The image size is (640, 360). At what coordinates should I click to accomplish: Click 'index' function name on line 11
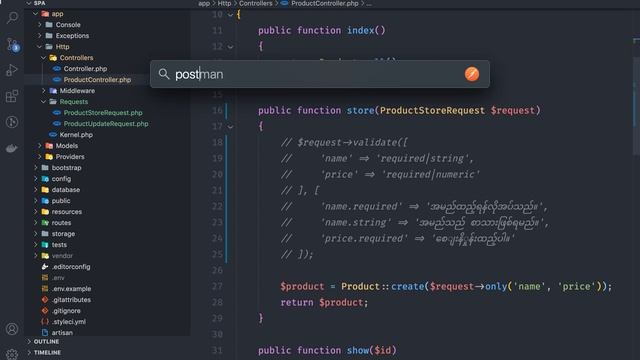(x=360, y=30)
